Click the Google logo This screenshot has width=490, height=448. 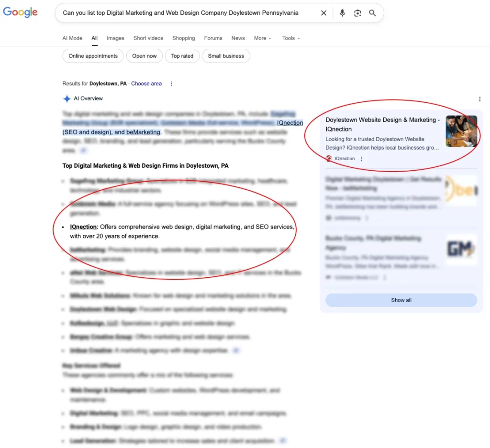20,12
